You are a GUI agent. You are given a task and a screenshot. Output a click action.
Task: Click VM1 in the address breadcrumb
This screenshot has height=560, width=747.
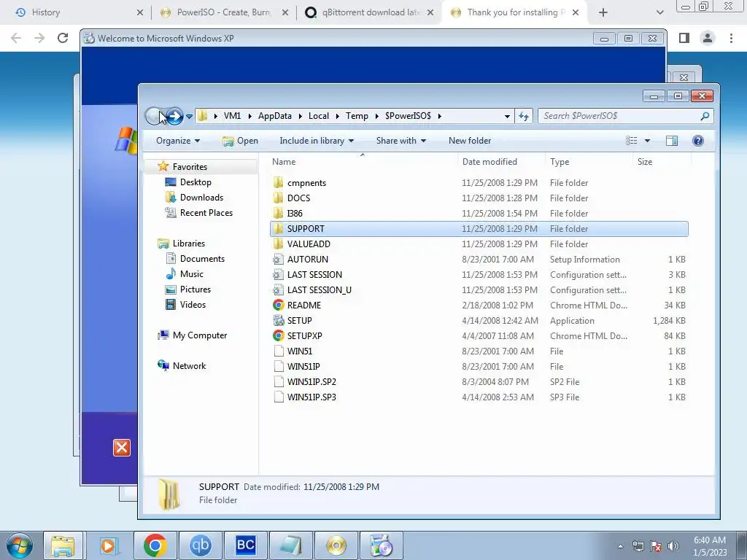click(232, 116)
